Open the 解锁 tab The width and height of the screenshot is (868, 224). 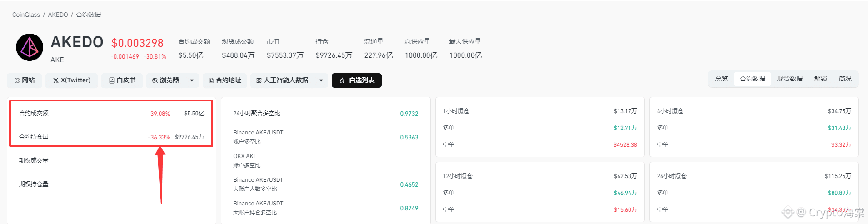click(x=821, y=79)
